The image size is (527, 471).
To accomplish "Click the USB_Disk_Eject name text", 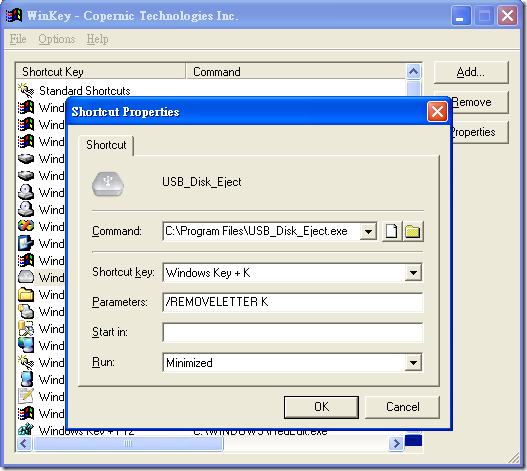I will [202, 182].
